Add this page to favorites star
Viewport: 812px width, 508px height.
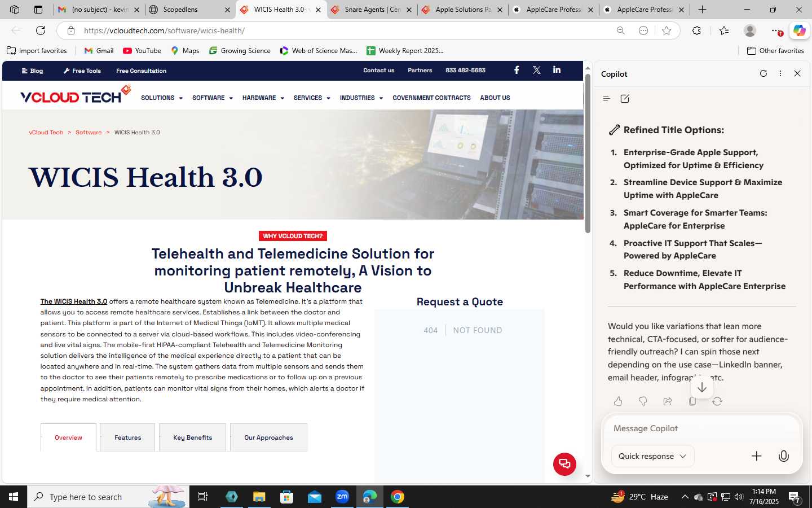pos(667,30)
